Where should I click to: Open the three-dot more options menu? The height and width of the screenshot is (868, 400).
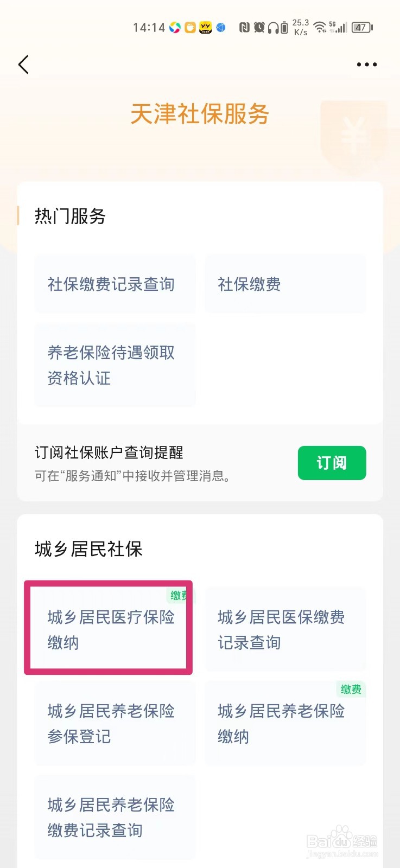(x=367, y=65)
